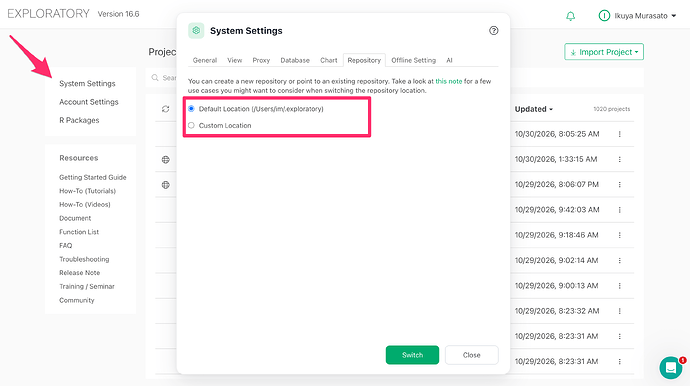The width and height of the screenshot is (690, 386).
Task: Open Getting Started Guide link
Action: click(x=93, y=177)
